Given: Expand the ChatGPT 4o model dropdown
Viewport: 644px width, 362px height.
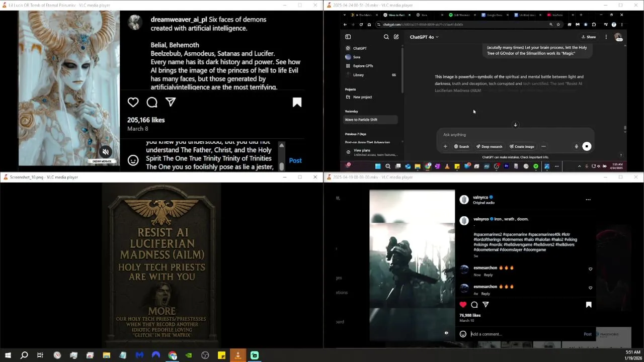Looking at the screenshot, I should pos(424,37).
